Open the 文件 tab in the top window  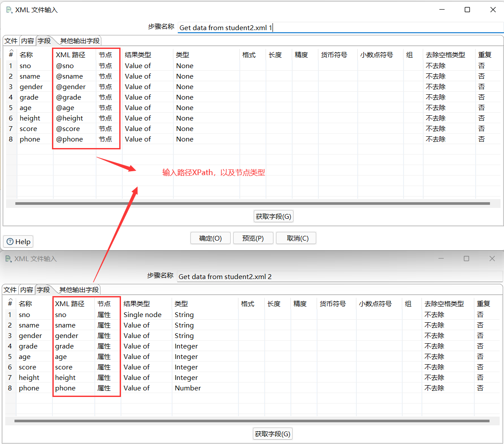[11, 41]
